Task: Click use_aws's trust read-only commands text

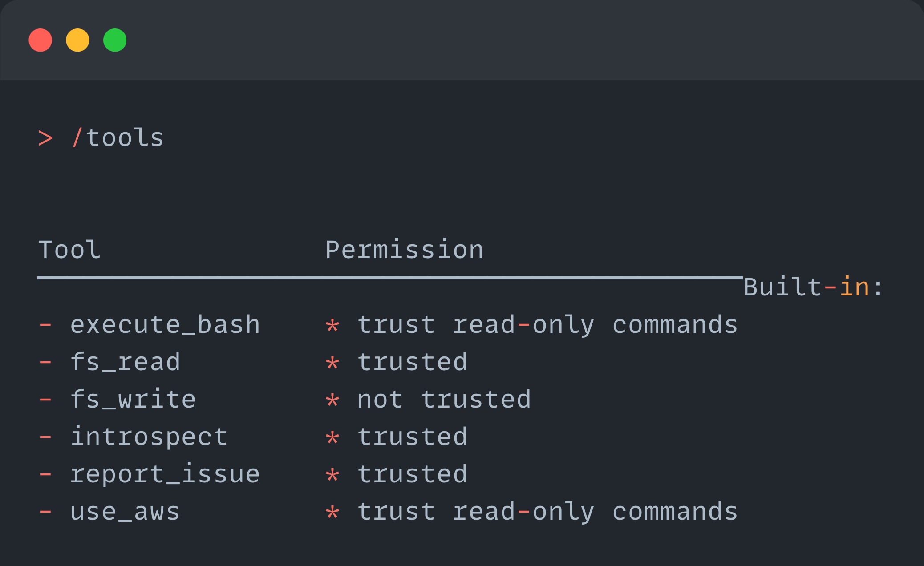Action: tap(547, 512)
